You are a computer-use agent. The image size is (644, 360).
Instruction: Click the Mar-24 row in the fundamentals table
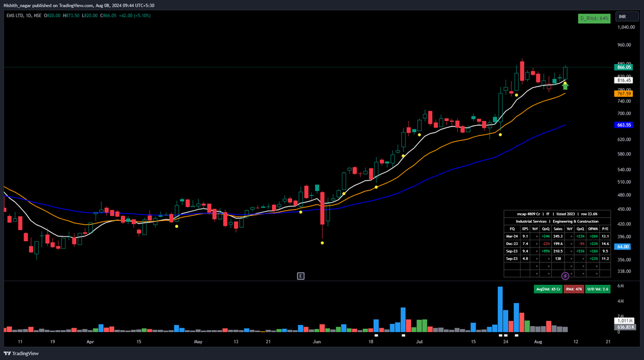(557, 235)
